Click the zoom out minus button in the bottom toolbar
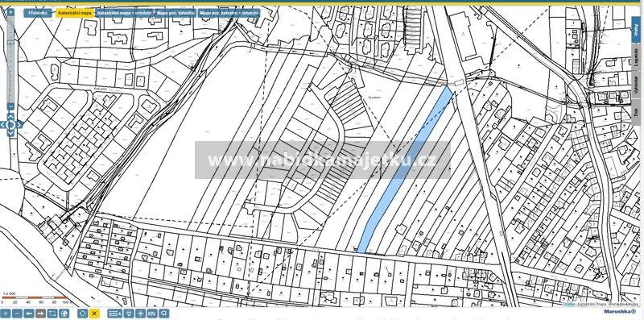Viewport: 644px width, 320px height. click(x=17, y=314)
